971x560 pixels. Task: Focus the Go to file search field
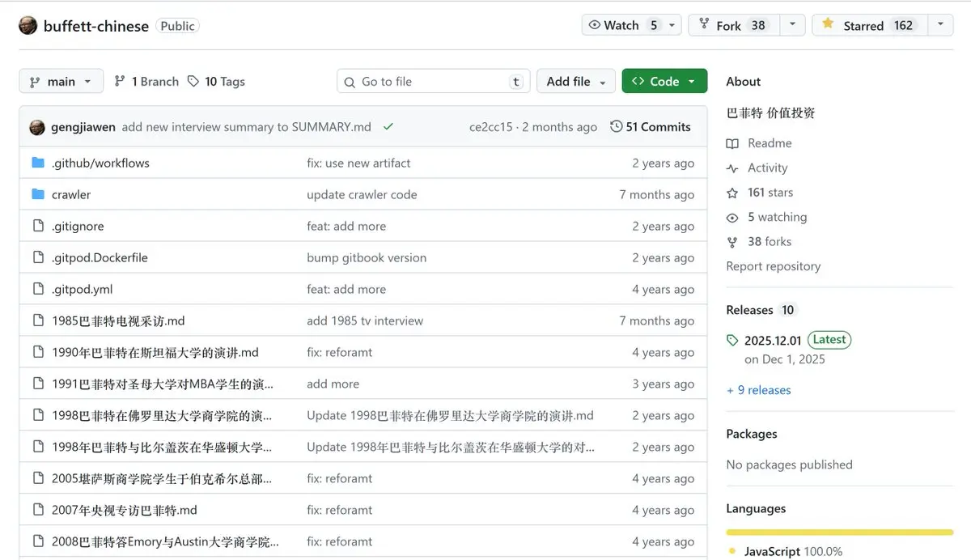pos(434,81)
